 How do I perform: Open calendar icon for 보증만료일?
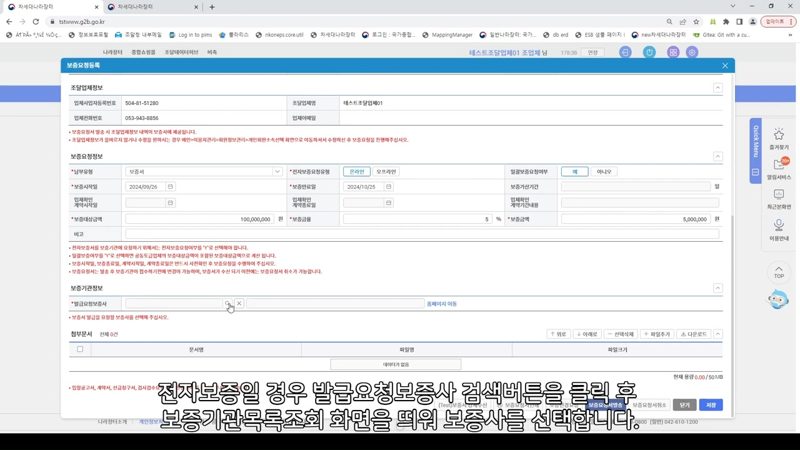point(388,187)
